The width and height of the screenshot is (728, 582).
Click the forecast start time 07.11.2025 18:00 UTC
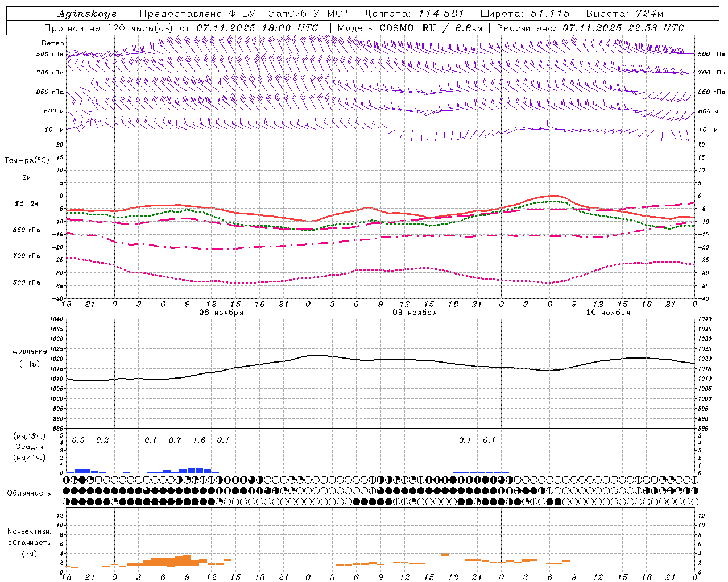click(257, 28)
